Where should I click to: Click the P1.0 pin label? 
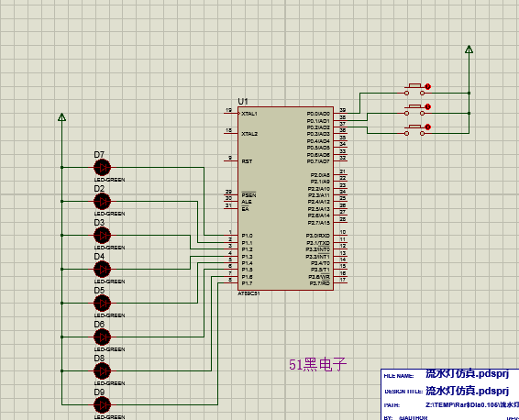[247, 236]
